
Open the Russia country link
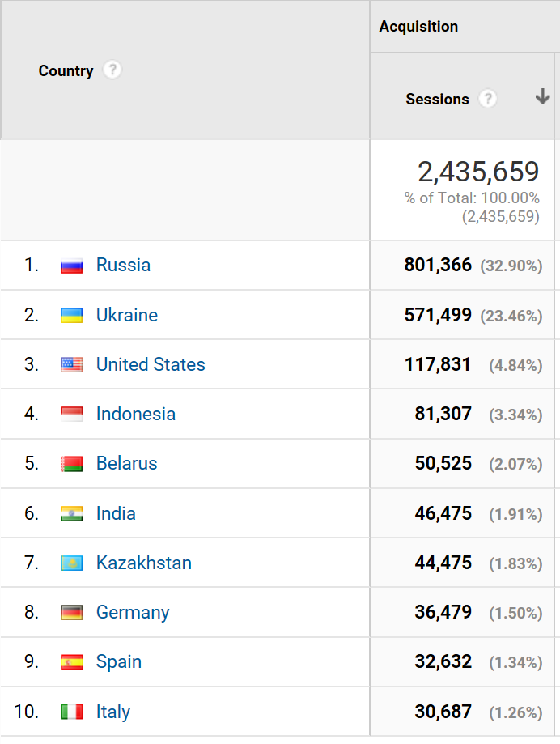(x=123, y=265)
